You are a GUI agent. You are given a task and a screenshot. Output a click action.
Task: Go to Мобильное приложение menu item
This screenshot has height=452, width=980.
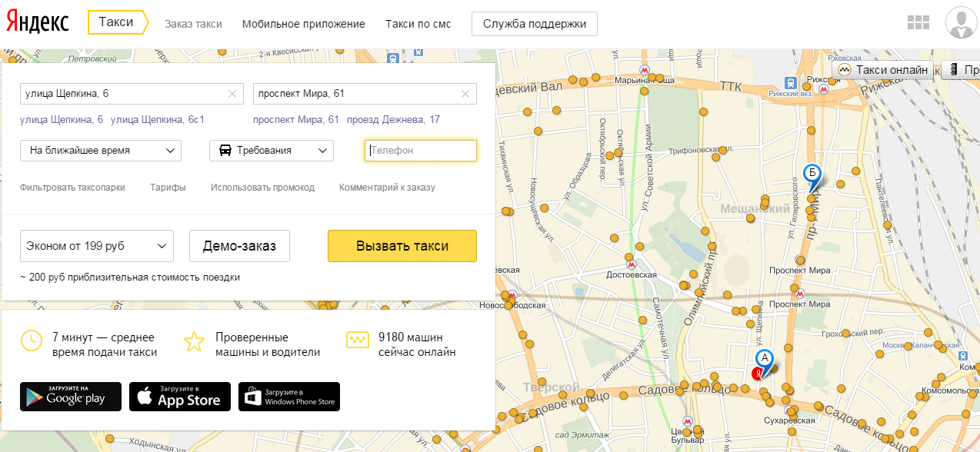click(x=303, y=24)
